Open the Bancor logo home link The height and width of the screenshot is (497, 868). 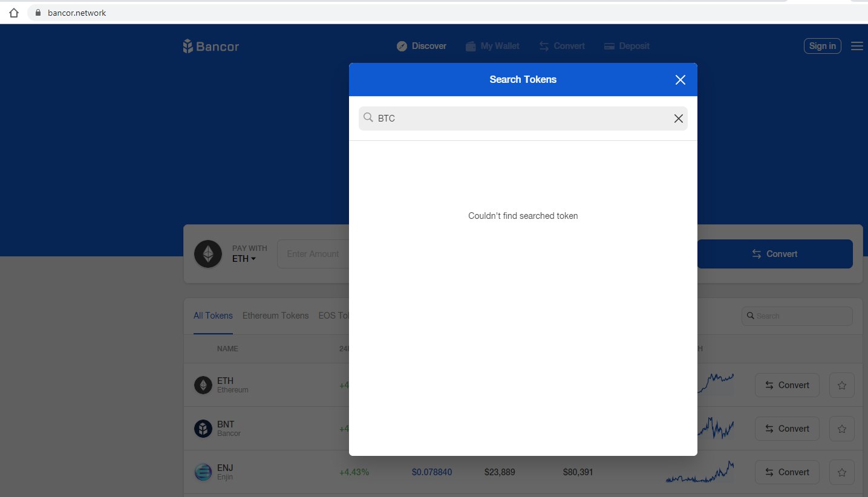(x=211, y=46)
